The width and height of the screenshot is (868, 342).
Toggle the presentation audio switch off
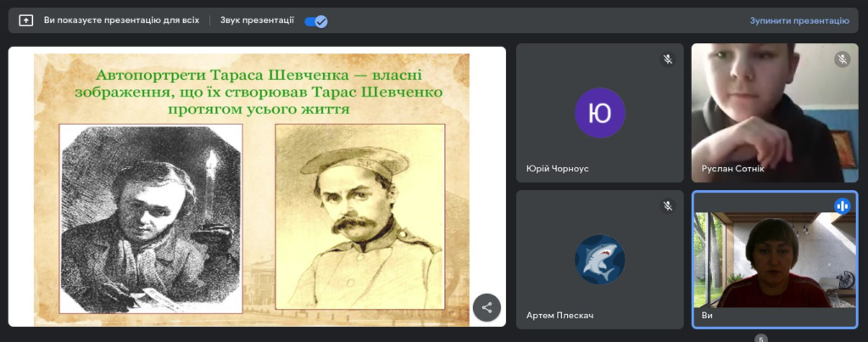pos(316,21)
